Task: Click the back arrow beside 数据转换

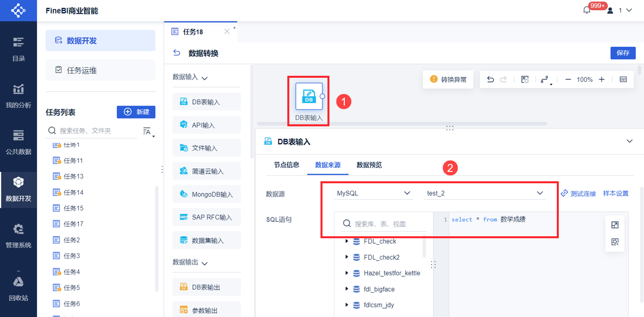Action: (176, 53)
